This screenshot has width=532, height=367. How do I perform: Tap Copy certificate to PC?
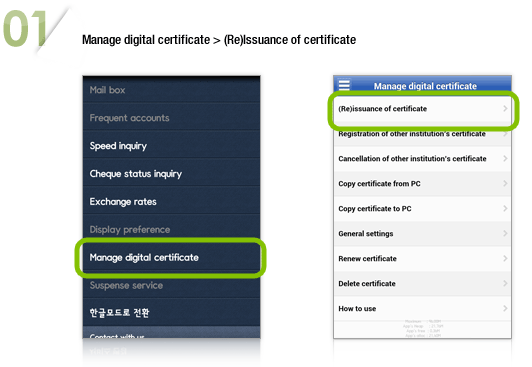tap(422, 209)
